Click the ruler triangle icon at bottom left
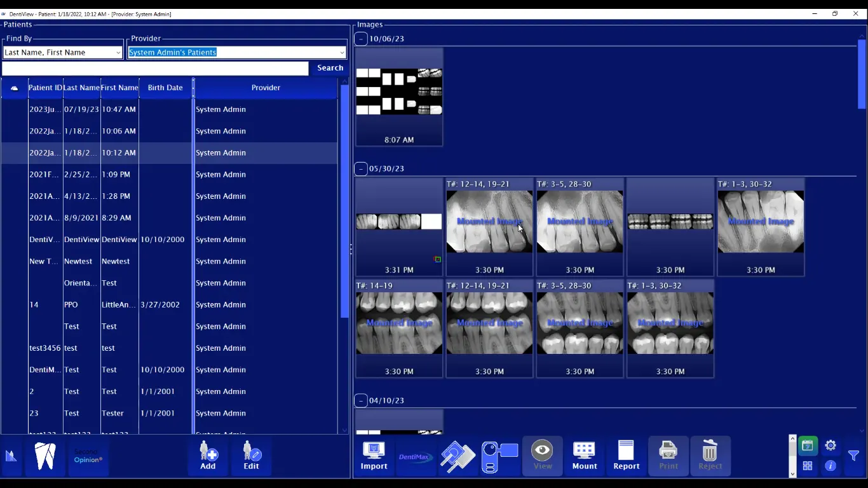868x488 pixels. [x=11, y=456]
